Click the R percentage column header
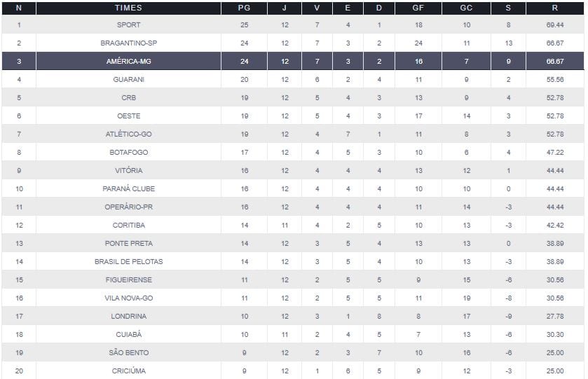The width and height of the screenshot is (588, 379). click(555, 8)
